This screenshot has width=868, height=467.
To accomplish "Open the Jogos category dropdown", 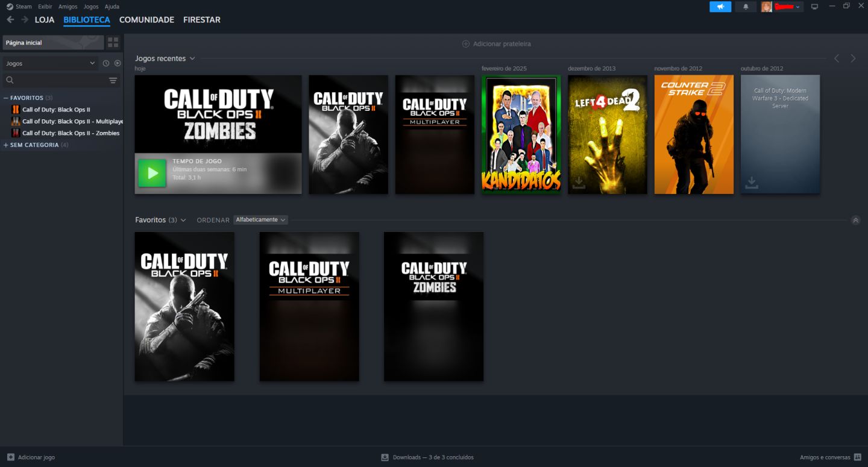I will [x=51, y=63].
